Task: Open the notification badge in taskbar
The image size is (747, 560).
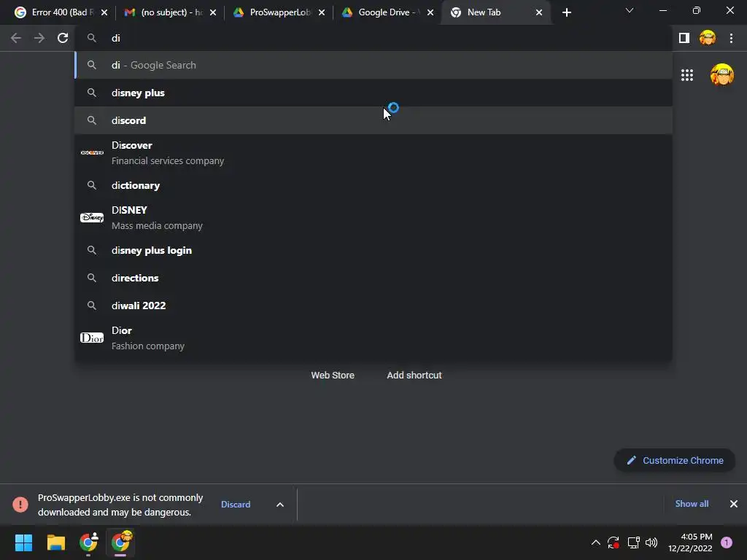Action: click(x=727, y=542)
